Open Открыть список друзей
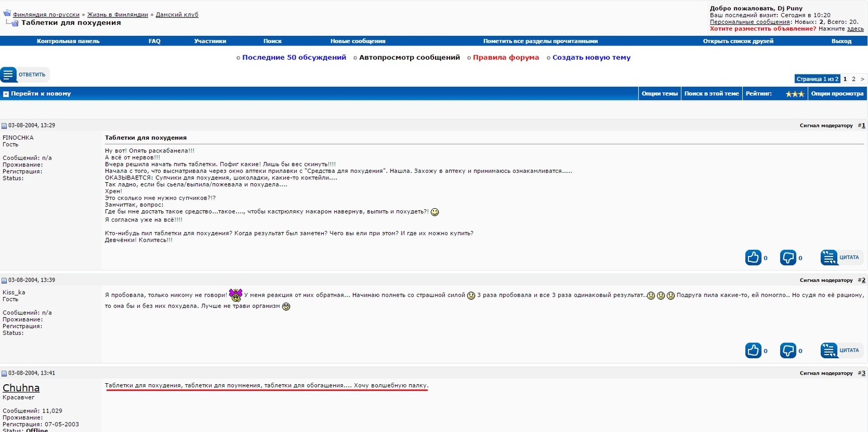The image size is (868, 432). coord(738,41)
